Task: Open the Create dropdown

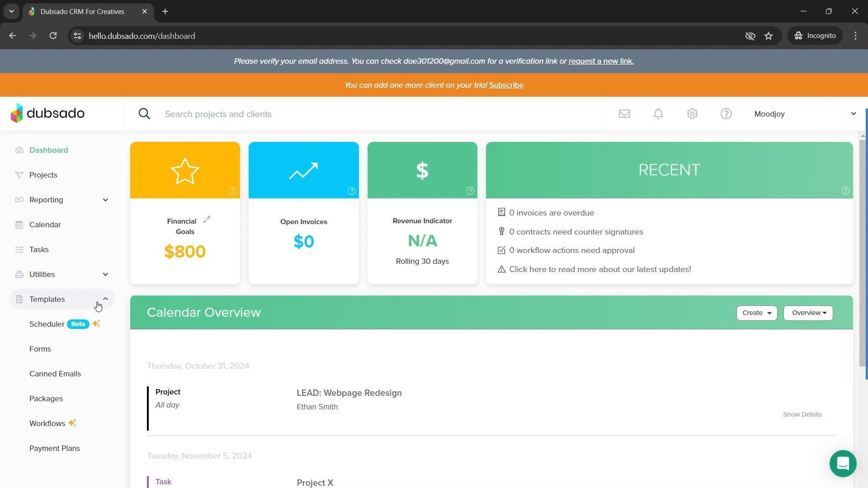Action: (x=756, y=313)
